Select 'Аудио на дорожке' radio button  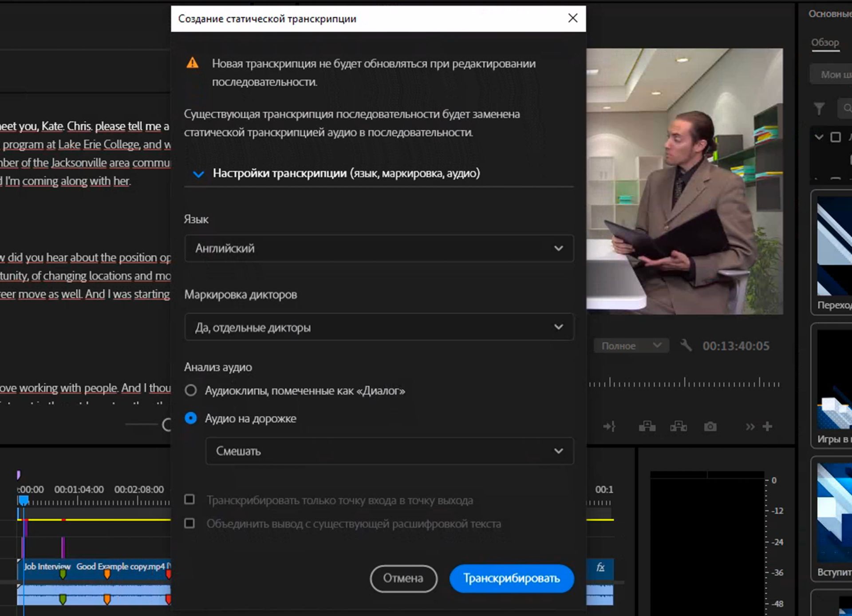click(x=190, y=418)
